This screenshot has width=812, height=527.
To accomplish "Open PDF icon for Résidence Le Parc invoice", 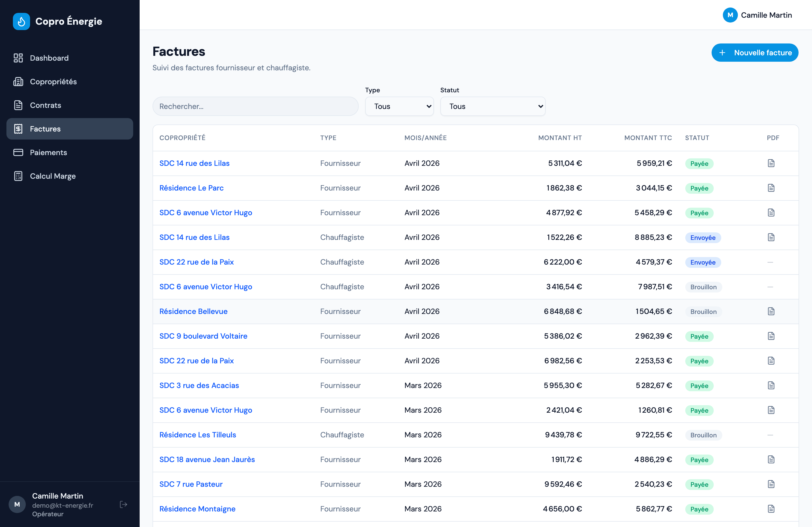I will pos(771,188).
